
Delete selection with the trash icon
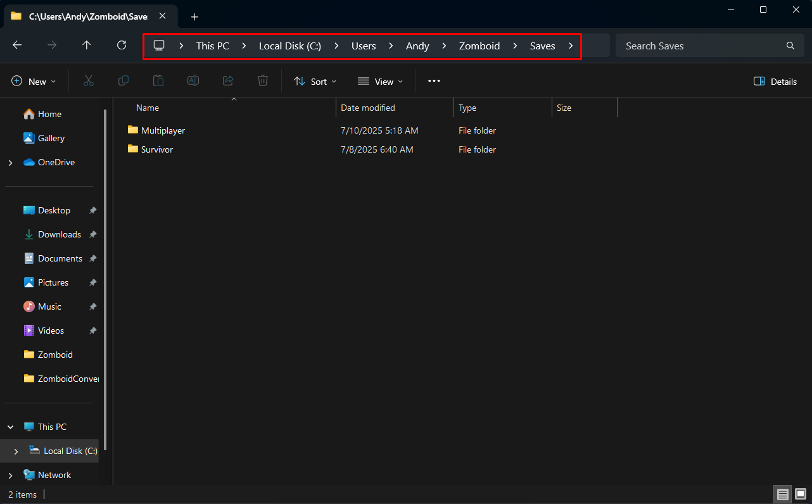coord(263,80)
